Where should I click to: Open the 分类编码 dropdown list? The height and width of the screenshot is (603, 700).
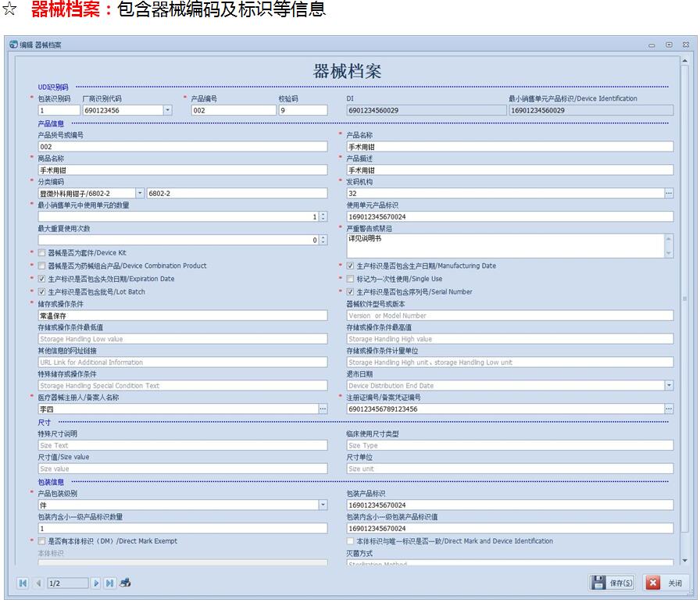pos(140,193)
